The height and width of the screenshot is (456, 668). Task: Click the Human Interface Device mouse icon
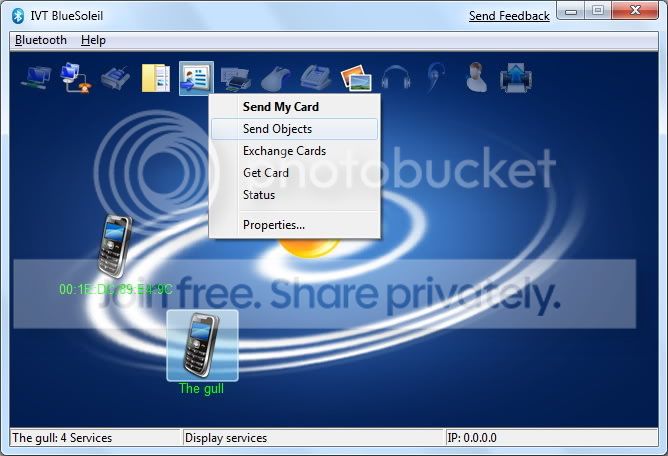click(276, 78)
